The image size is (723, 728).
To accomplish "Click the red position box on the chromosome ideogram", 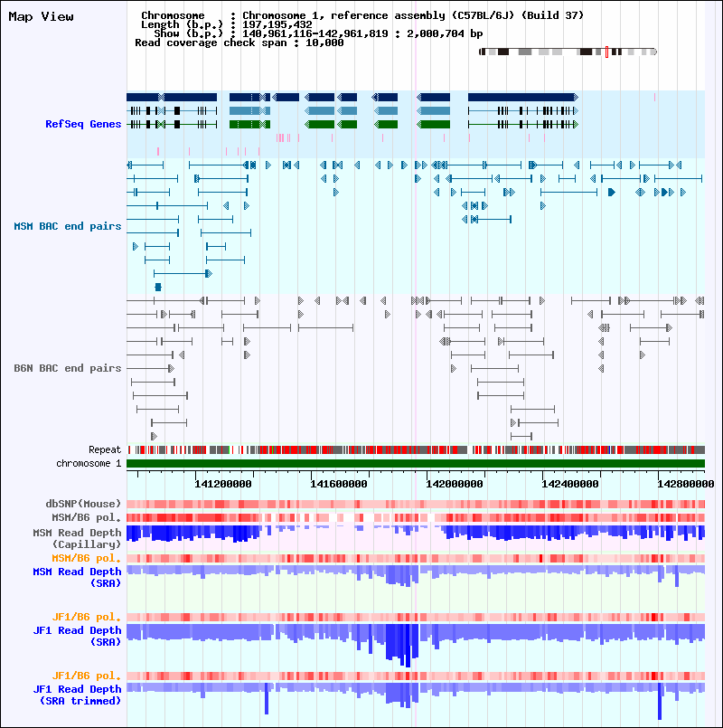I will [606, 52].
